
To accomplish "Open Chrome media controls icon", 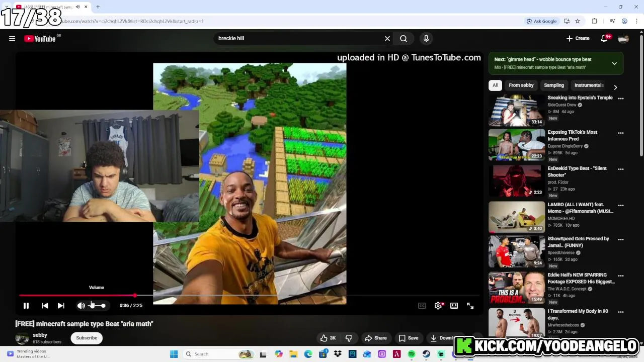I will (612, 21).
